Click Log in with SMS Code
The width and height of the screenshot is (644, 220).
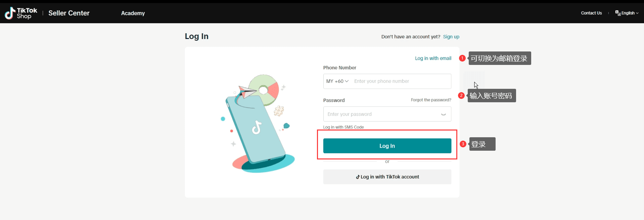pos(343,127)
